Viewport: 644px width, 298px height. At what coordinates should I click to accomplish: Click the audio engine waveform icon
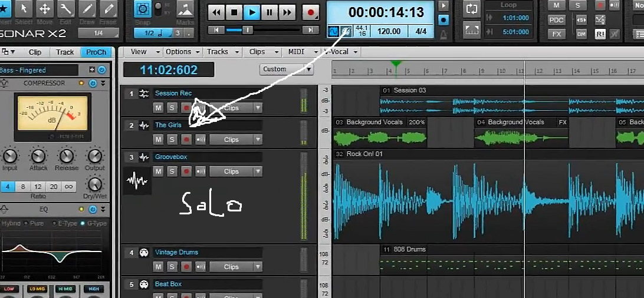(x=334, y=32)
